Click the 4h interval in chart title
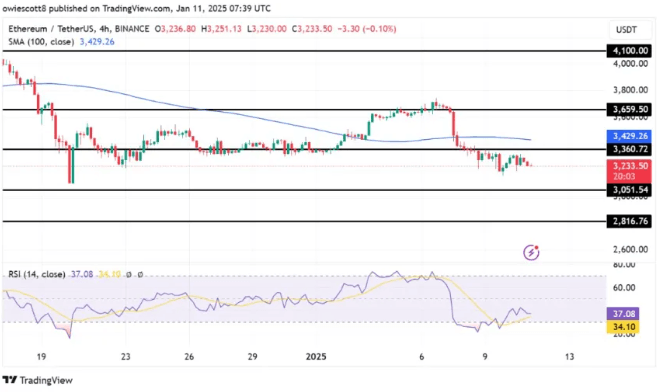 (103, 29)
